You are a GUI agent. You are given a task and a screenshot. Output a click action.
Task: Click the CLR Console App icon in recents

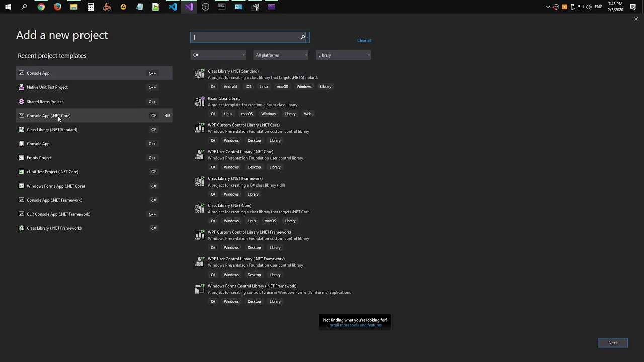click(21, 214)
